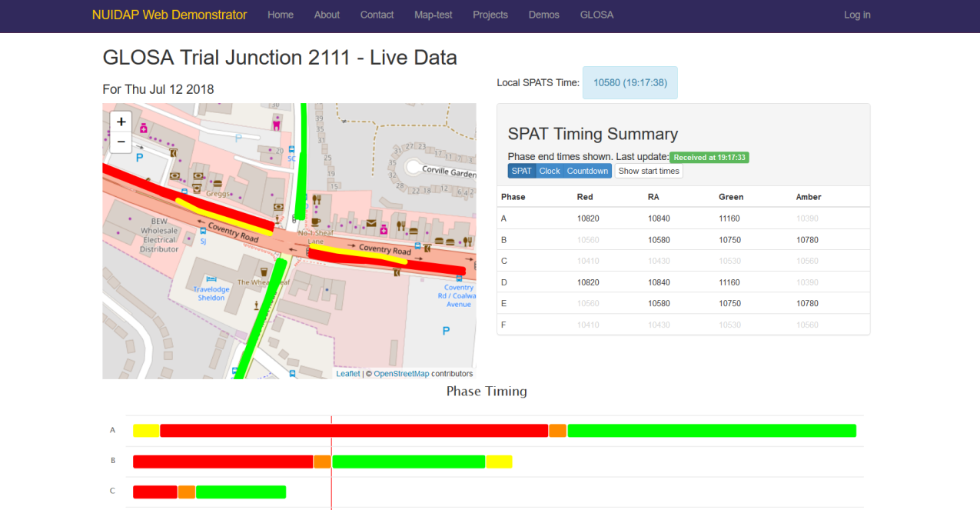980x510 pixels.
Task: Switch to Clock display mode
Action: tap(549, 171)
